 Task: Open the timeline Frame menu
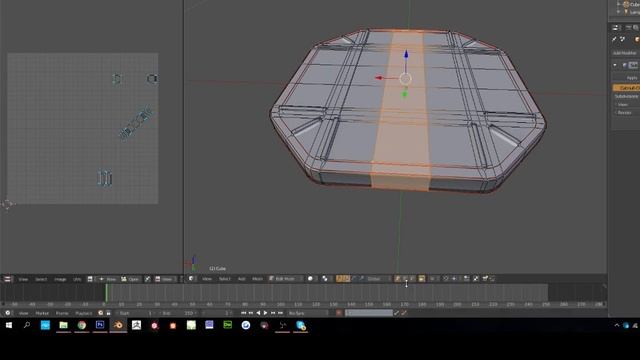(62, 313)
